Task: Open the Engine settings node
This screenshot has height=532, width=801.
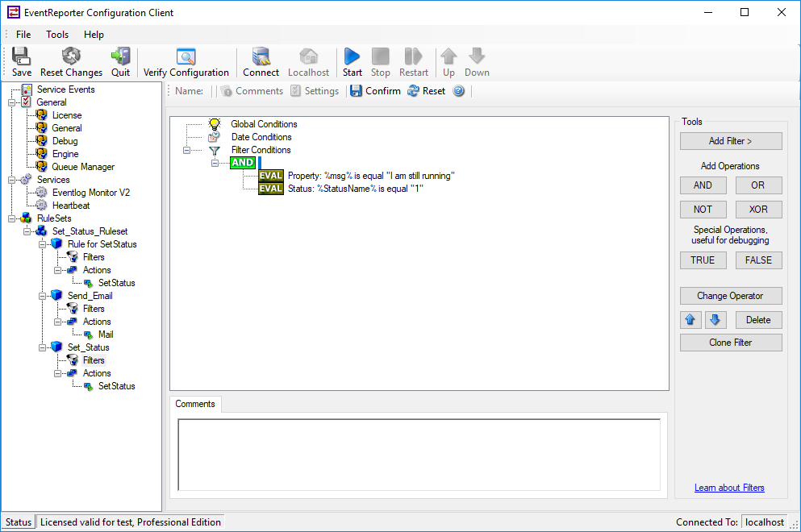Action: (x=65, y=154)
